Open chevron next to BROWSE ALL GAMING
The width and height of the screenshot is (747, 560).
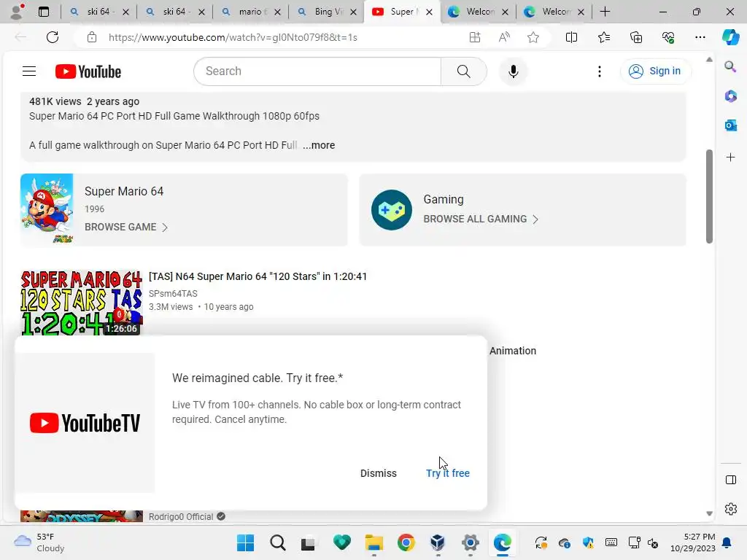[x=535, y=219]
